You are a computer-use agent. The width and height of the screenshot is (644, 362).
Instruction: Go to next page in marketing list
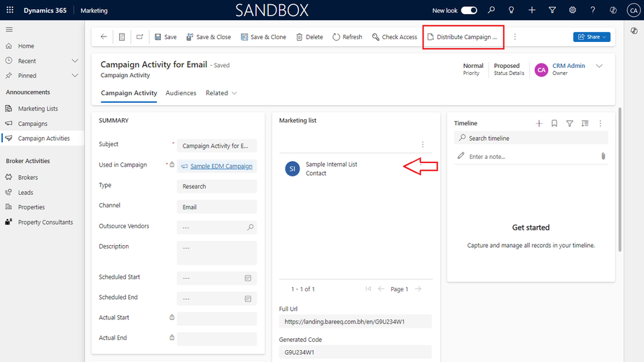click(418, 289)
